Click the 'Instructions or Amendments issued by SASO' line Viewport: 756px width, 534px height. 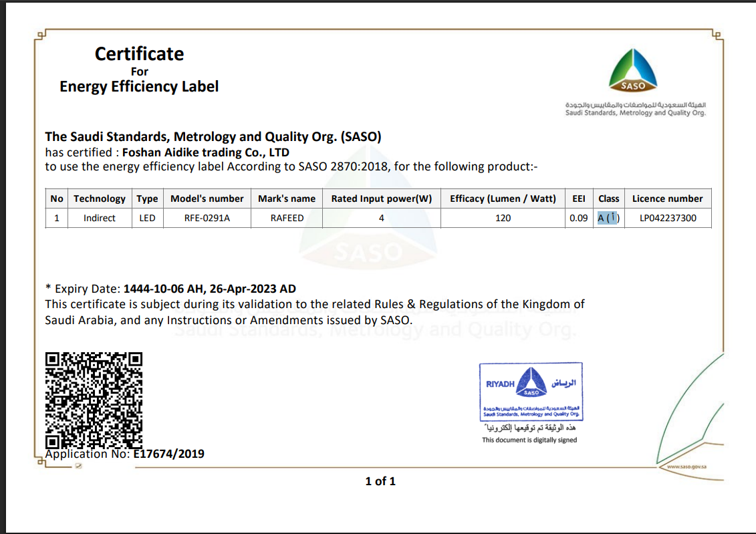click(x=229, y=320)
